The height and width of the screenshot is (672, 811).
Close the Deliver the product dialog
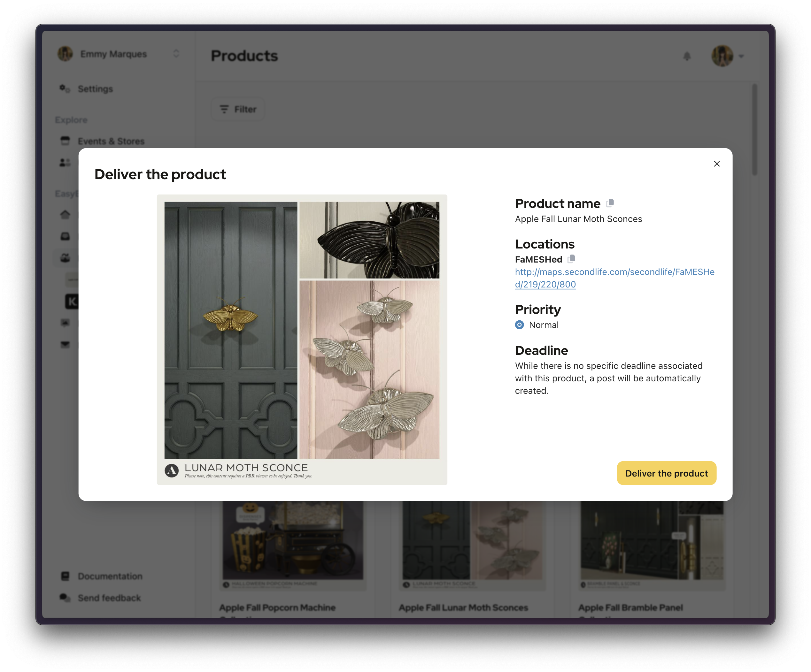click(716, 164)
